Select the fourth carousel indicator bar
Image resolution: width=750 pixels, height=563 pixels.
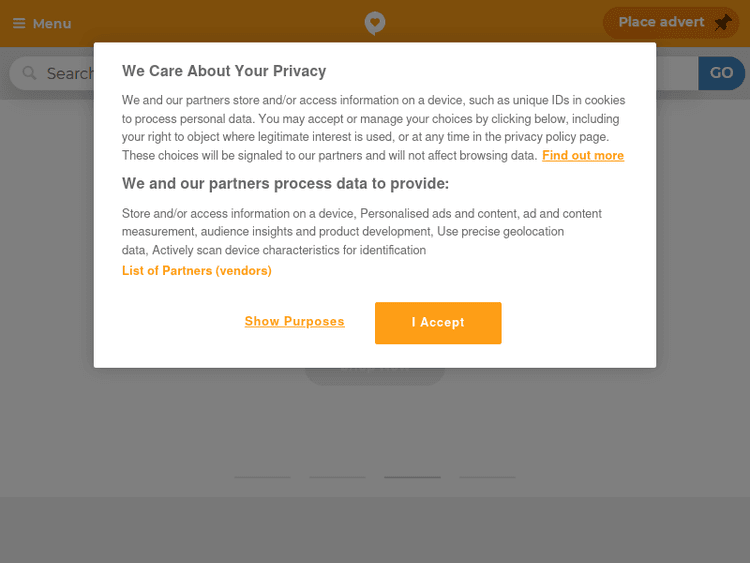487,477
